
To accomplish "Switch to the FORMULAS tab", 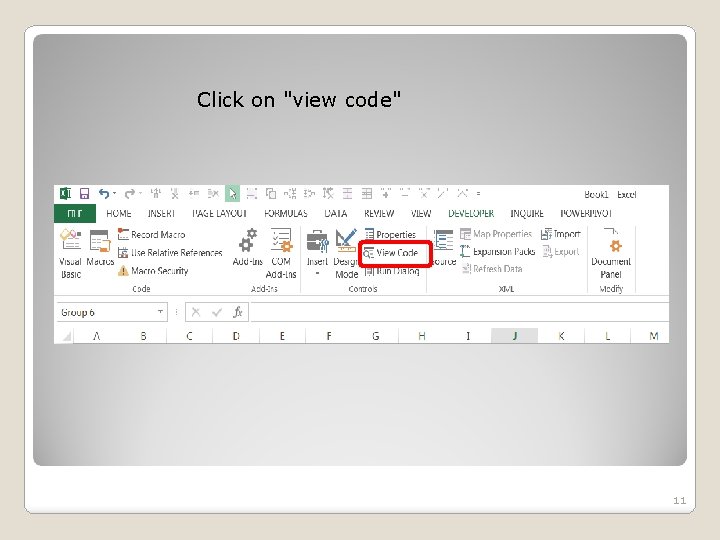I will coord(286,214).
